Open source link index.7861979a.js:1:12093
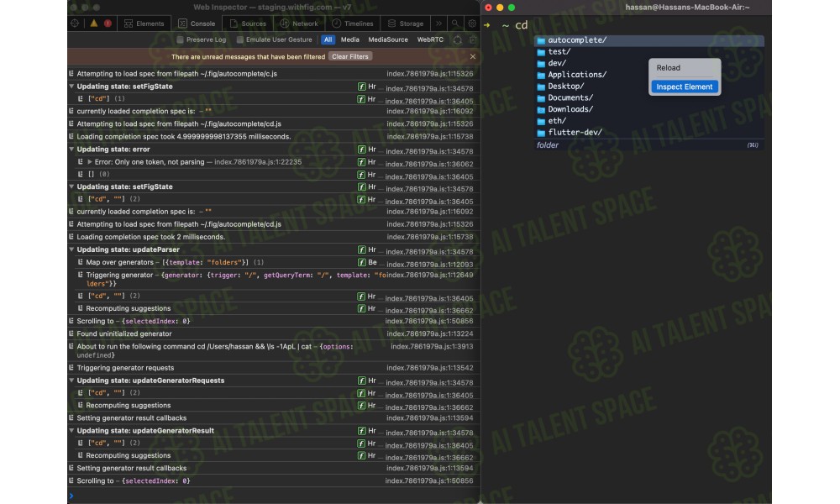Screen dimensions: 840x504 (429, 264)
